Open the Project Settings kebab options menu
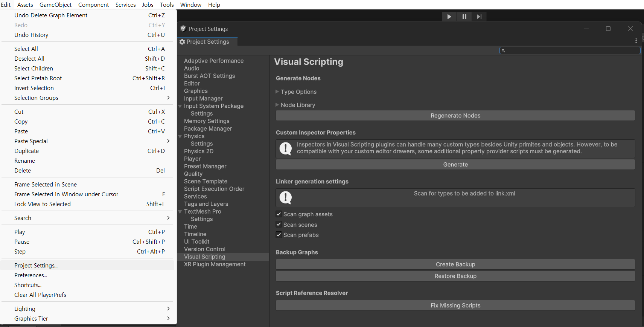The width and height of the screenshot is (644, 327). (636, 41)
